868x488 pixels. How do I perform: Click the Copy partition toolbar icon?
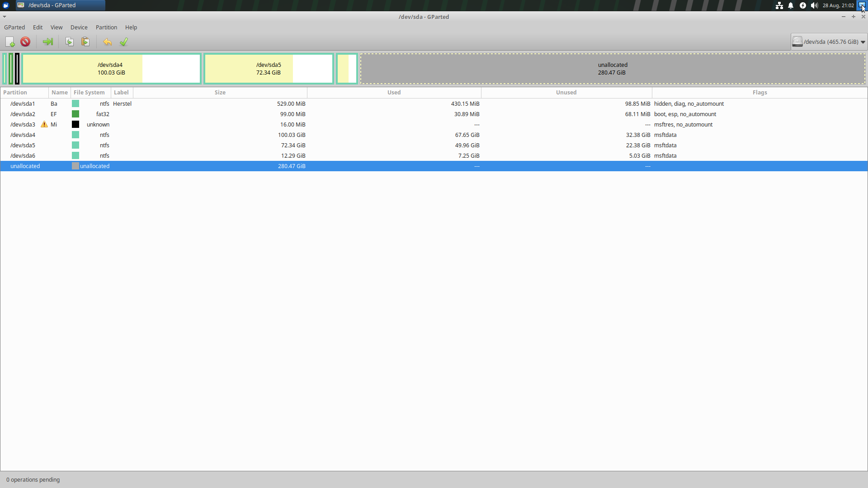[70, 42]
